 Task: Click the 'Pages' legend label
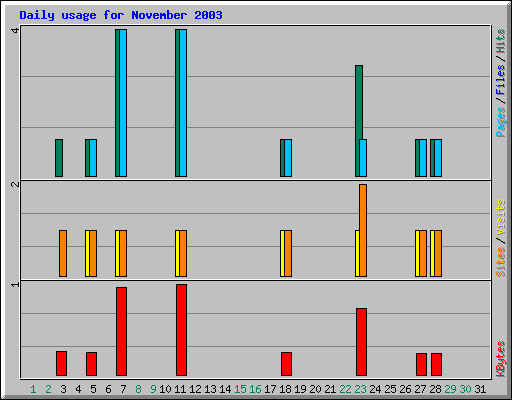pyautogui.click(x=501, y=122)
